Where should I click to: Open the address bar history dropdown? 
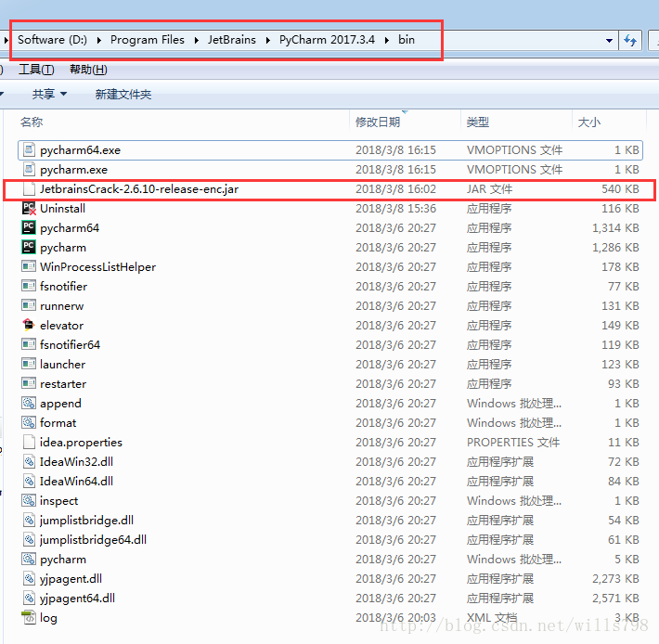point(609,40)
